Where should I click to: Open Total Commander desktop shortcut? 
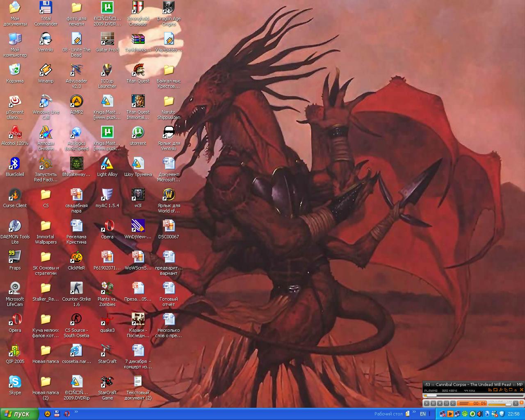point(46,8)
